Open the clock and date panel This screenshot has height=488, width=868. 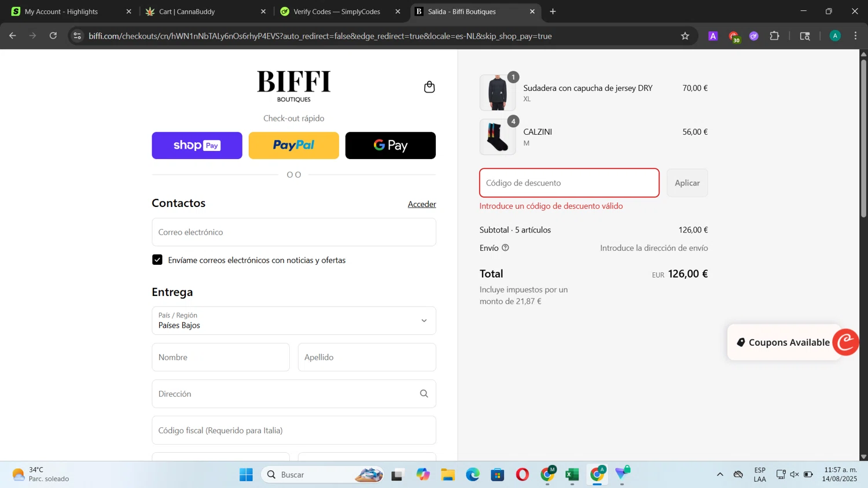coord(840,475)
